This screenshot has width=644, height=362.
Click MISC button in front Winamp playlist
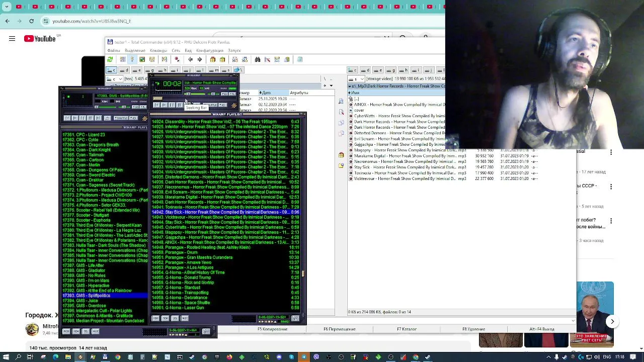[185, 318]
